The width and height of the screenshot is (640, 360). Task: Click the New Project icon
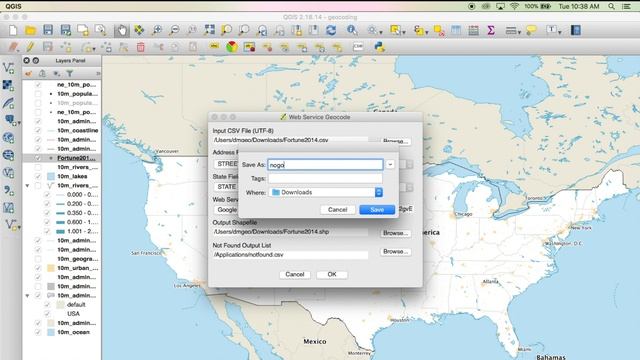click(x=13, y=30)
